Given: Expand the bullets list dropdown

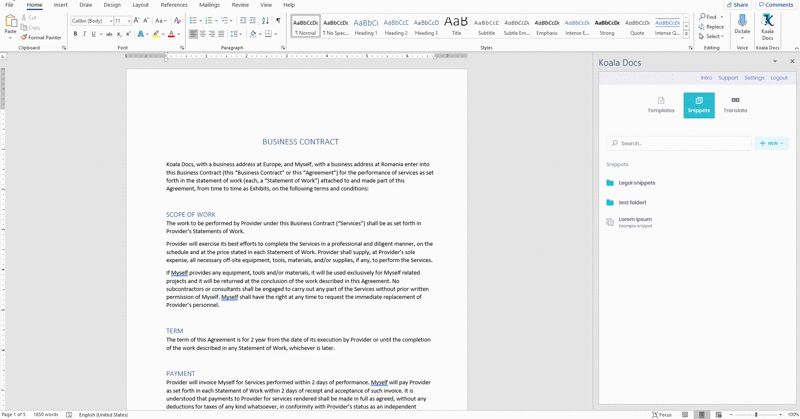Looking at the screenshot, I should pyautogui.click(x=201, y=21).
